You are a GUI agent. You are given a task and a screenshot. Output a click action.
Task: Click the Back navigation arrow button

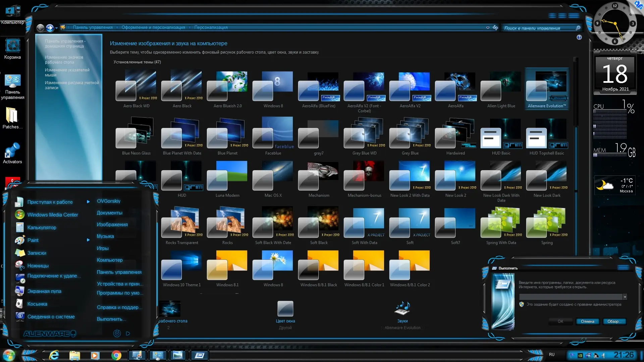(x=40, y=28)
